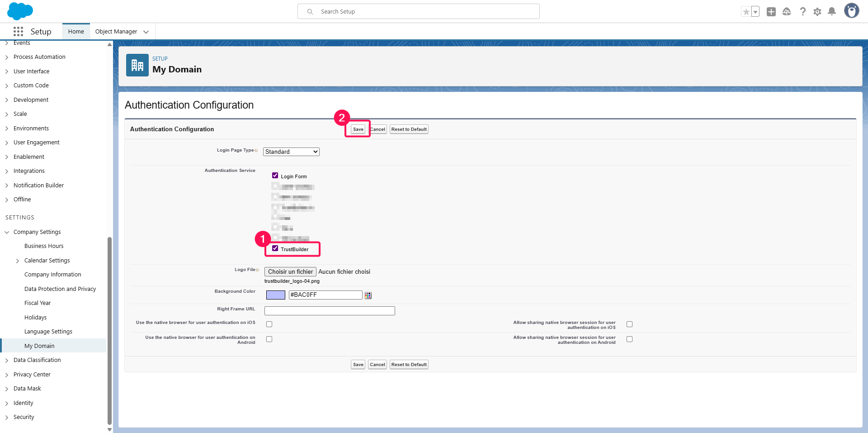Switch to the Home tab
Viewport: 868px width, 433px height.
point(76,32)
